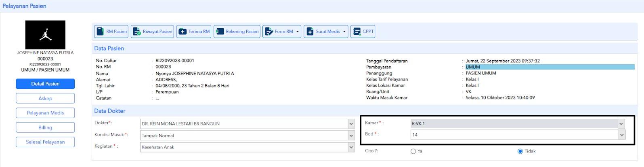Click the Form RM edit icon
The width and height of the screenshot is (644, 167).
point(269,32)
